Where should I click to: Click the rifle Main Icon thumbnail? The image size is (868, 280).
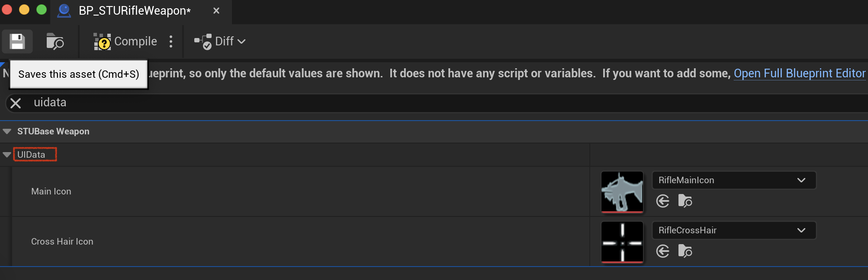[622, 192]
